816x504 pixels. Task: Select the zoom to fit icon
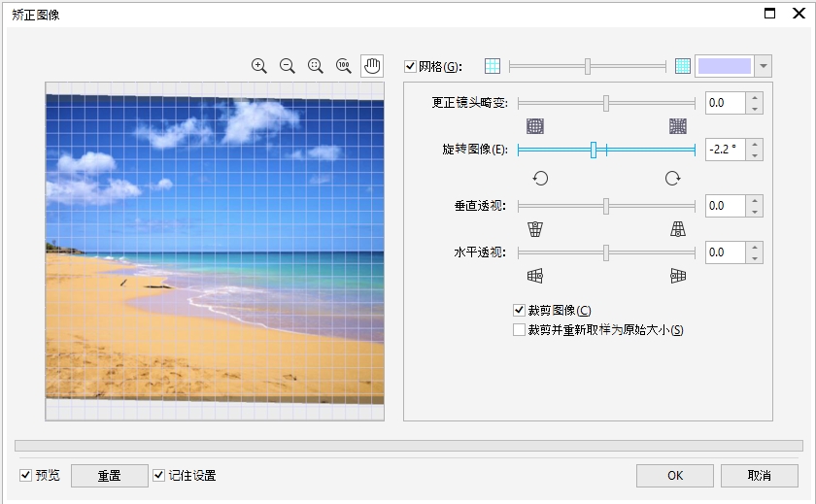(x=315, y=66)
